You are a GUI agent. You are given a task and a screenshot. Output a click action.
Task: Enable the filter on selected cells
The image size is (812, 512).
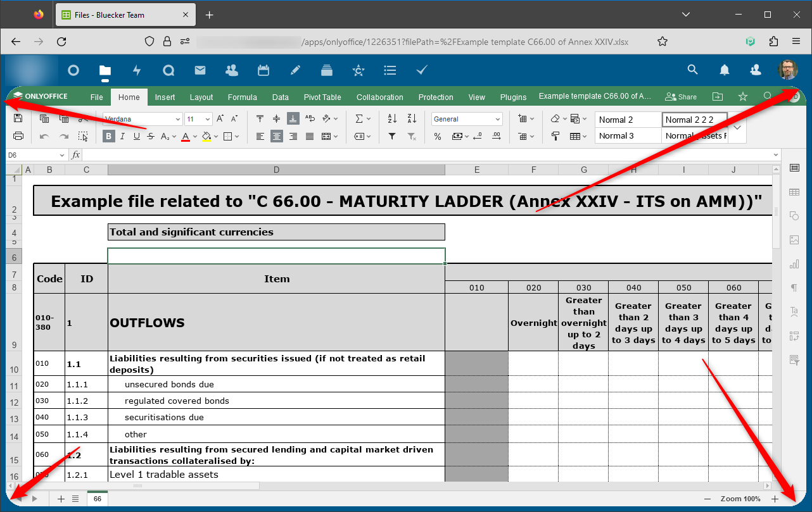(x=391, y=136)
